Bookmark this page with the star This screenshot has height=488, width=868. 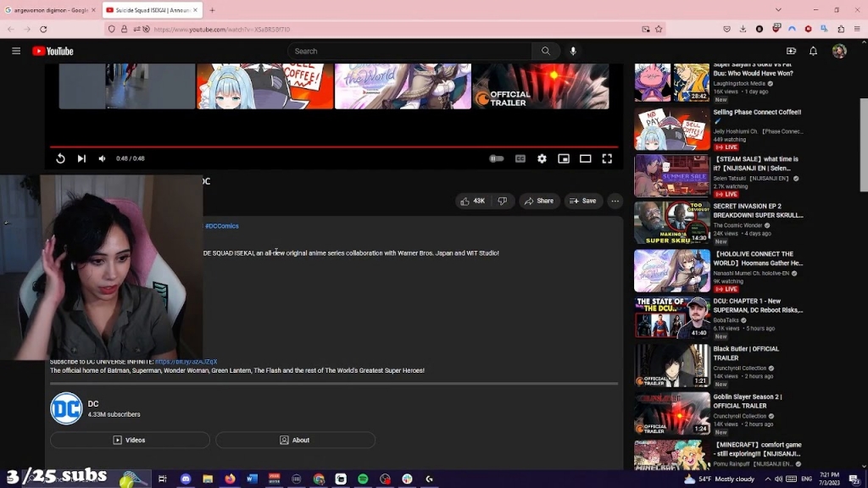[659, 30]
